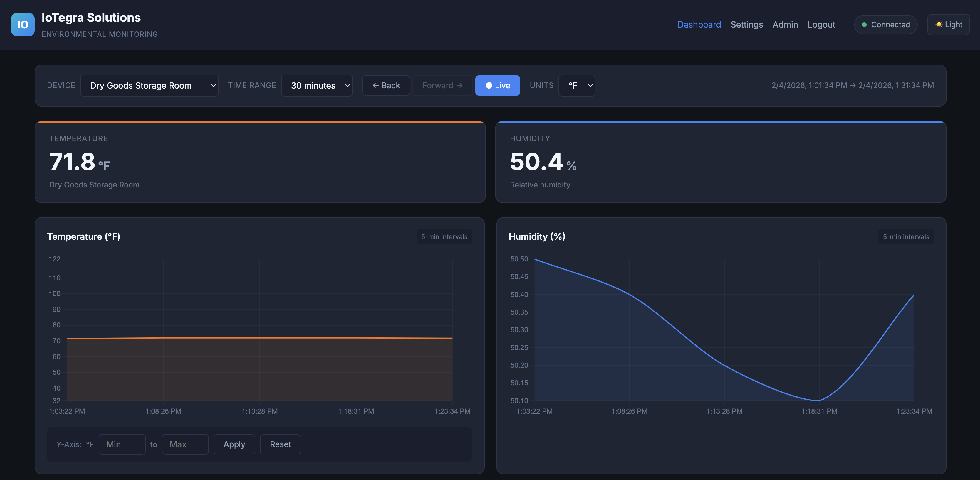Click the forward arrow in the time controls
Viewport: 980px width, 480px height.
click(x=442, y=85)
